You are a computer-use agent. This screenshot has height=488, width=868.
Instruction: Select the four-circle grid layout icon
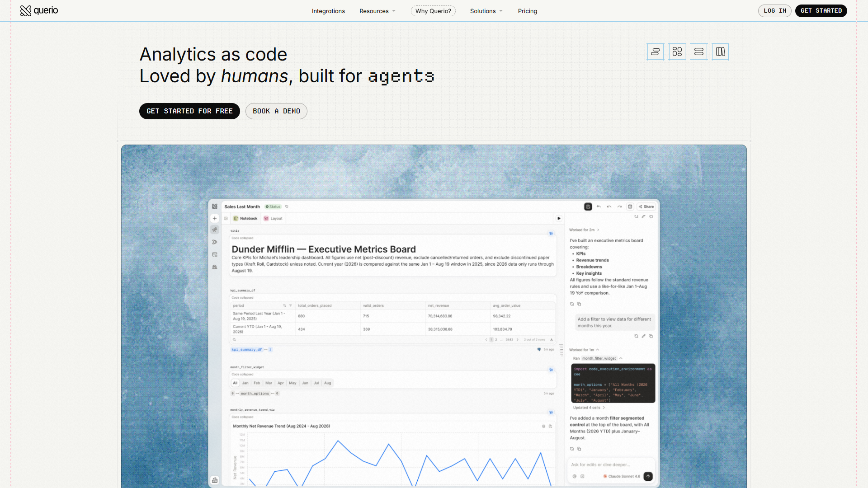(677, 52)
